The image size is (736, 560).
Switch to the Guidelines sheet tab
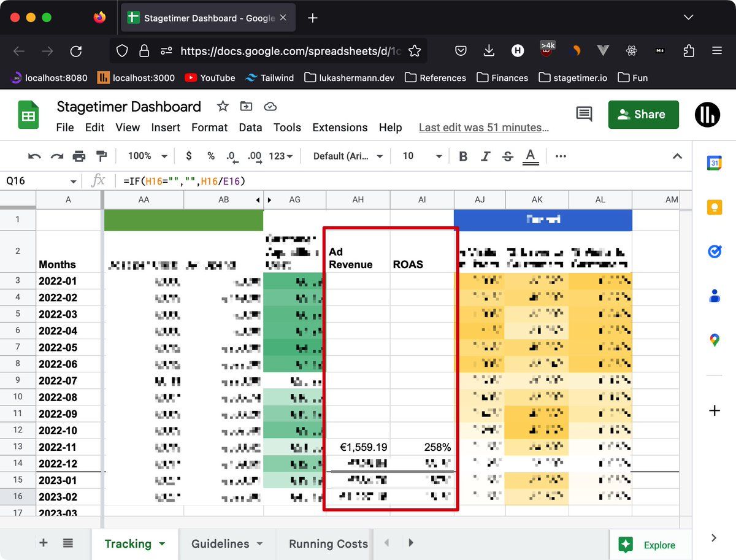pos(226,543)
